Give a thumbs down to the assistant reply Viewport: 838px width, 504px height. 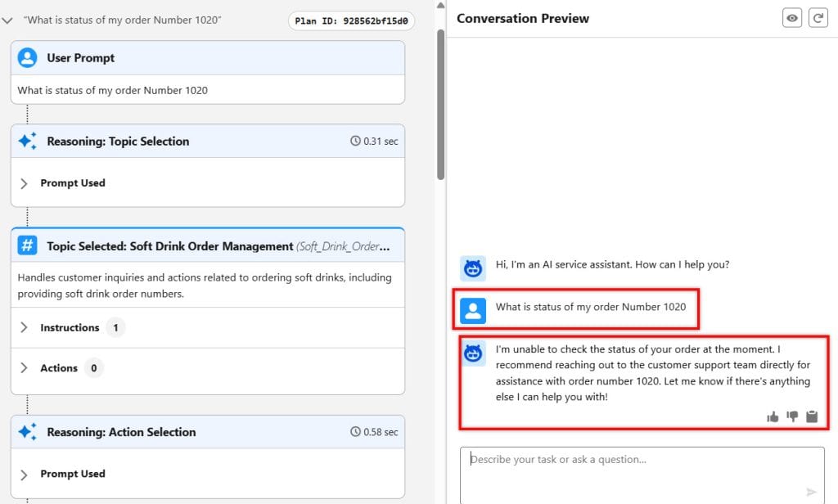coord(792,416)
